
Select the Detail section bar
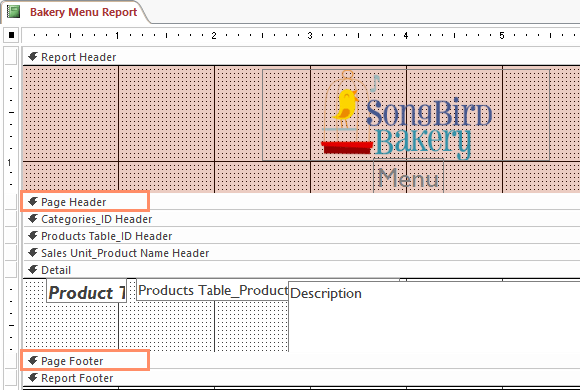pos(301,270)
